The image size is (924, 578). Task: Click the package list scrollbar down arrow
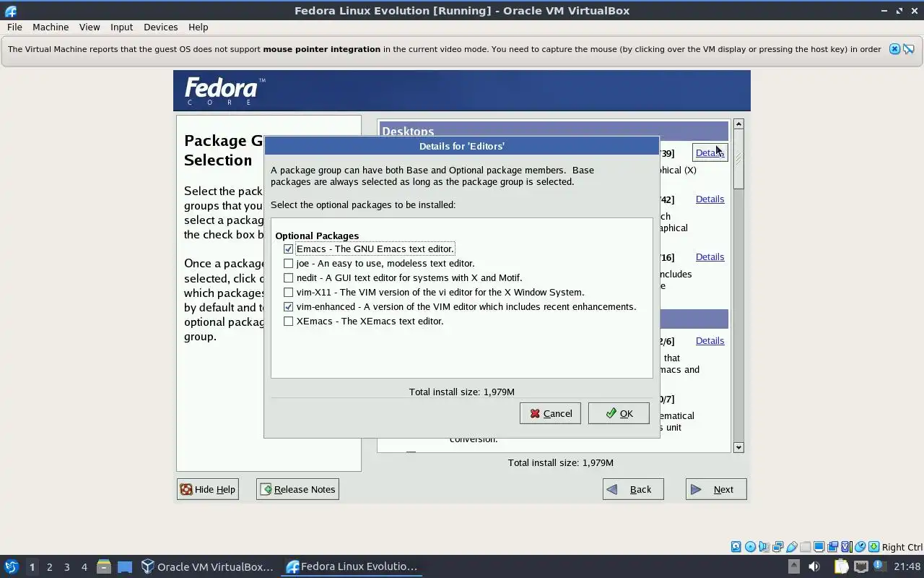738,447
